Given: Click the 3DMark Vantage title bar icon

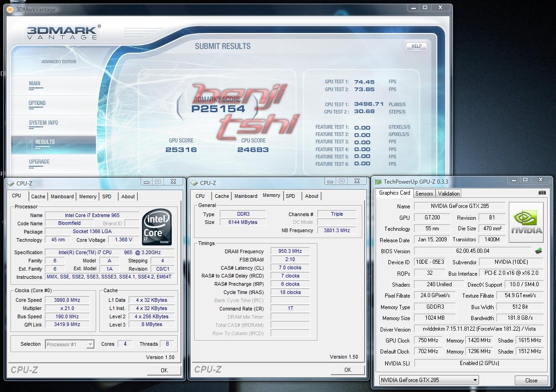Looking at the screenshot, I should point(10,9).
